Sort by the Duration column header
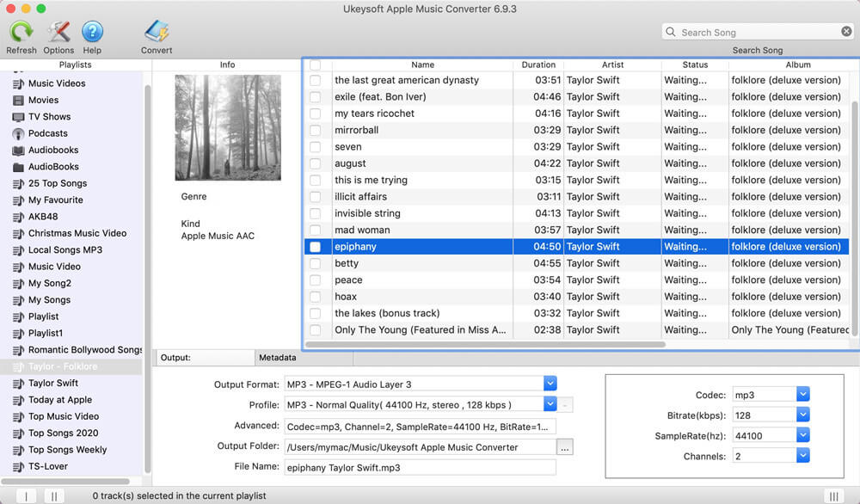Viewport: 860px width, 504px height. pos(538,65)
